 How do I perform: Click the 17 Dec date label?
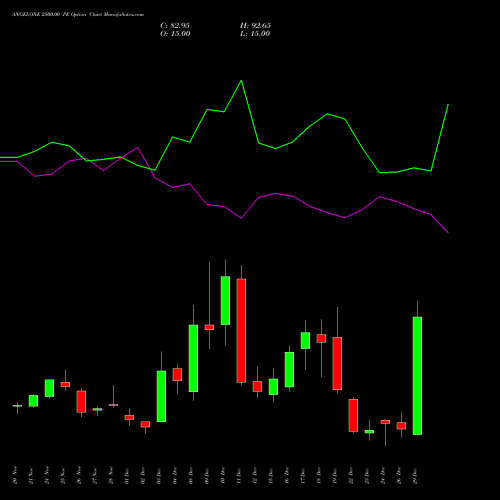[303, 476]
